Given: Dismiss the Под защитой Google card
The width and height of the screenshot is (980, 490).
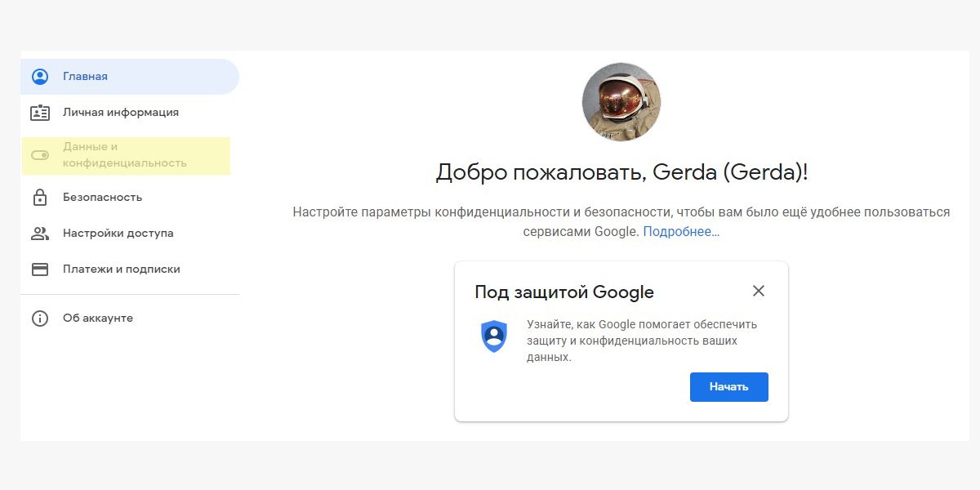Looking at the screenshot, I should (759, 291).
